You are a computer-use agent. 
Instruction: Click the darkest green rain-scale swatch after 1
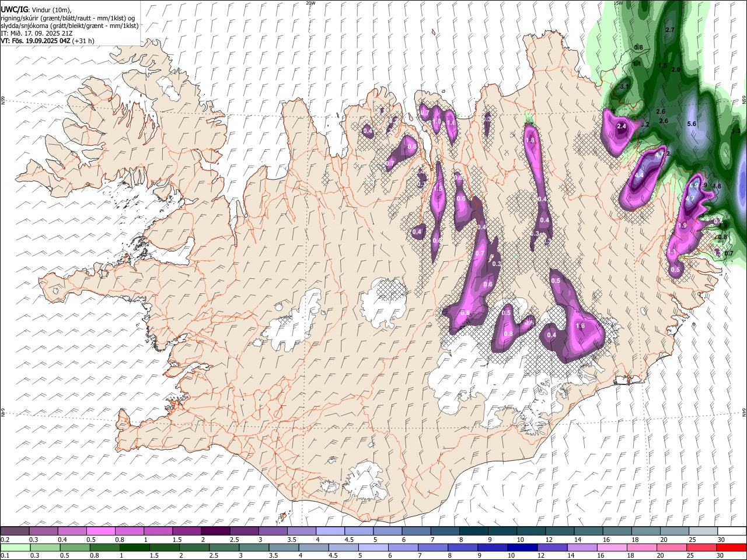134,548
